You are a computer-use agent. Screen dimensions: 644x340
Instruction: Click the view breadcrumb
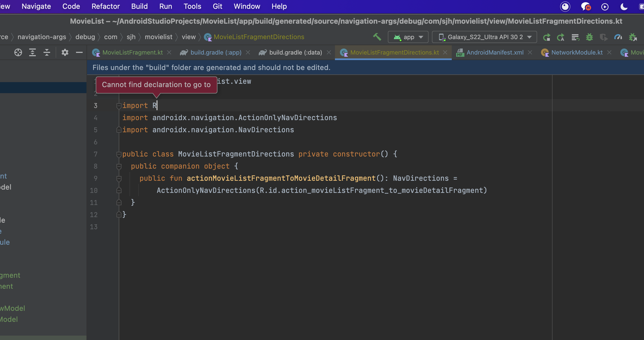[x=189, y=37]
